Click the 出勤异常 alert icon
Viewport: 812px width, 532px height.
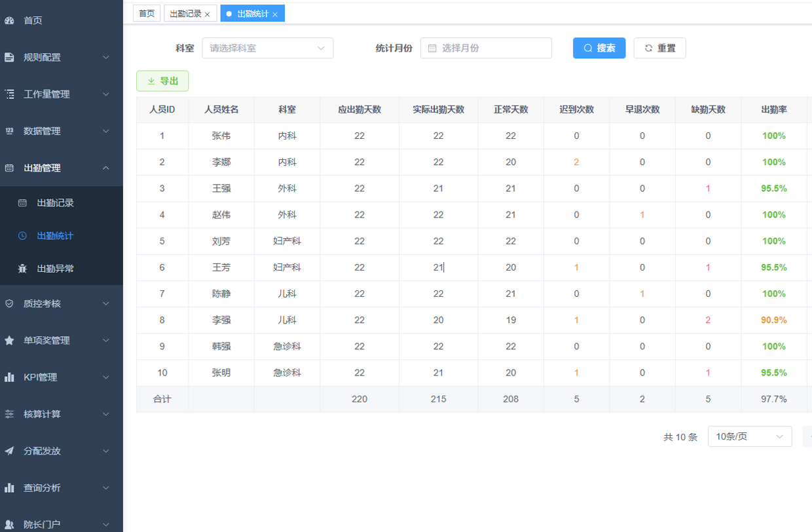(x=24, y=267)
